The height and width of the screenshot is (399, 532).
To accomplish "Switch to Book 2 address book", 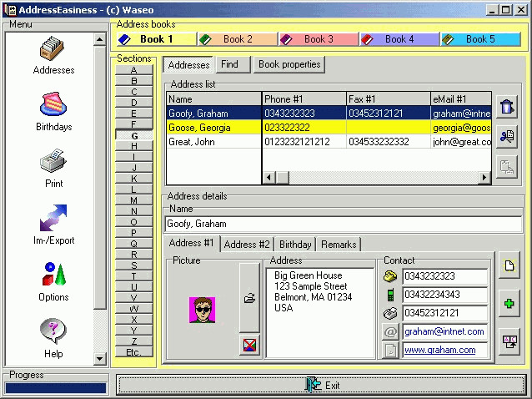I will pos(238,39).
